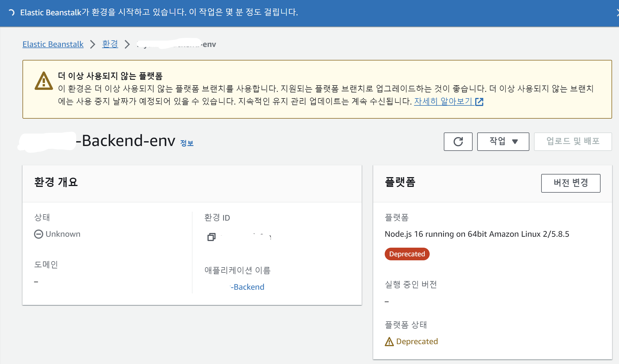Open Elastic Beanstalk breadcrumb link
The height and width of the screenshot is (364, 619).
tap(53, 44)
